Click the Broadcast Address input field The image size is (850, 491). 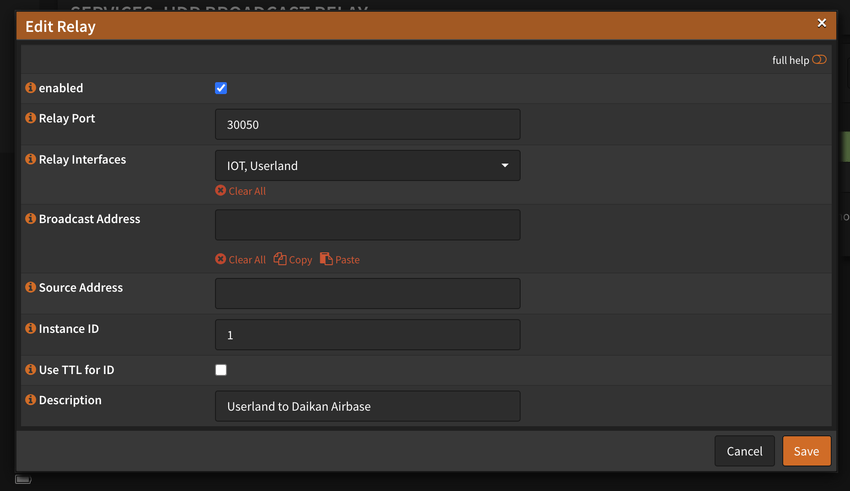368,225
